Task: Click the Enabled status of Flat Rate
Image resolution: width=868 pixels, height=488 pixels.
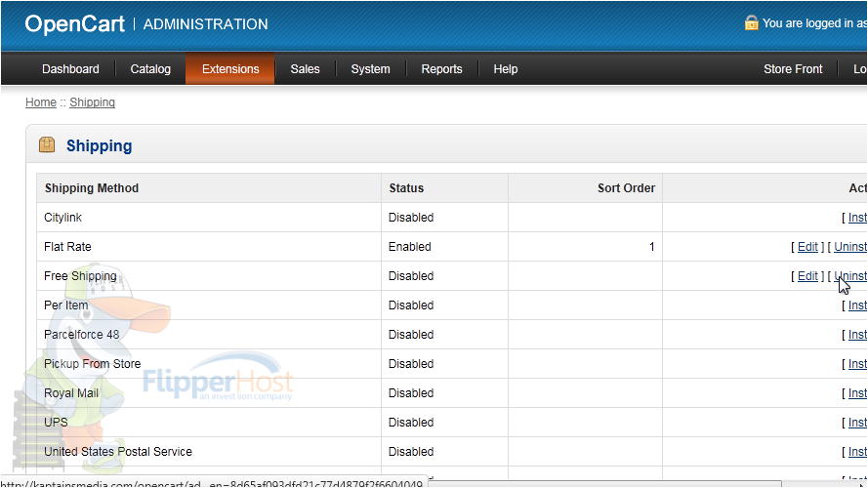Action: [410, 247]
